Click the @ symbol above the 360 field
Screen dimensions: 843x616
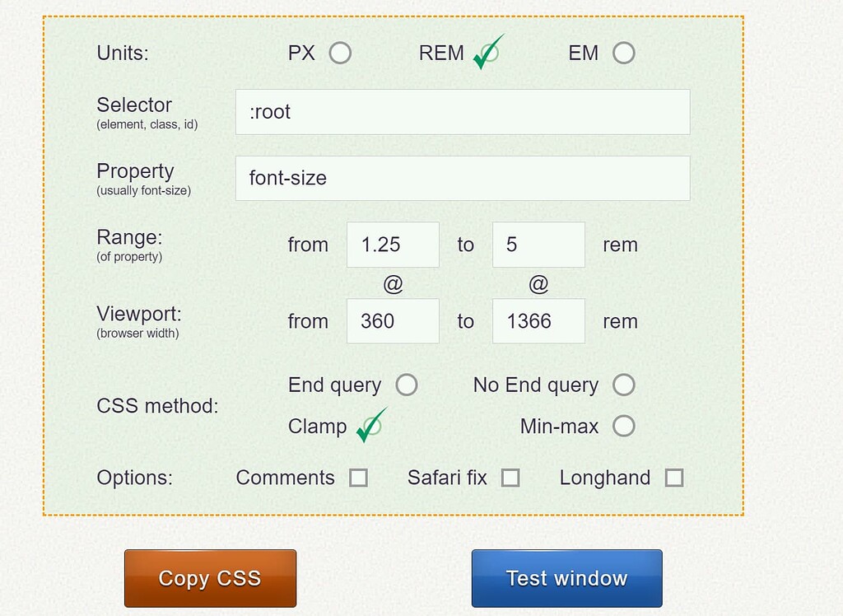(393, 283)
